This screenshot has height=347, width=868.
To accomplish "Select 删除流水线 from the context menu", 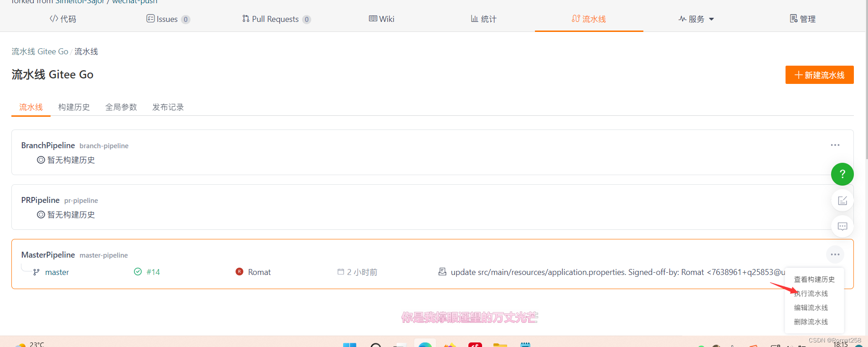I will 811,322.
